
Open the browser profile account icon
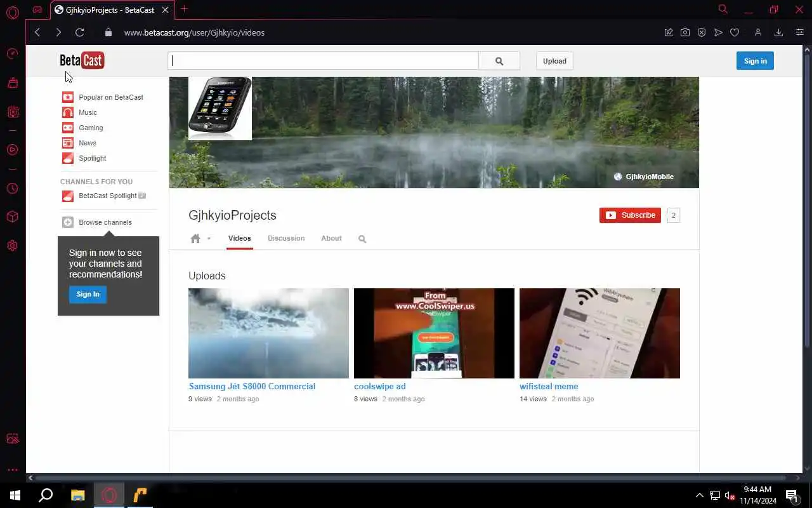[757, 32]
